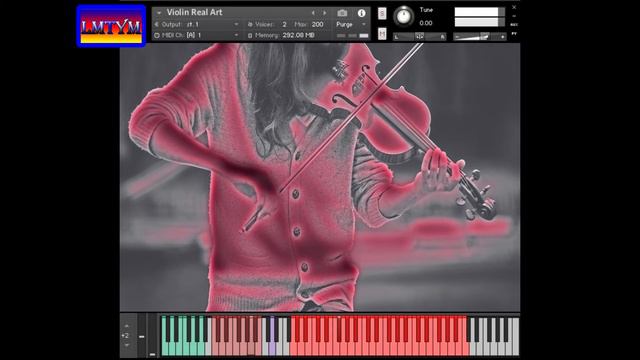Adjust the L/R pan slider
This screenshot has width=640, height=360.
[419, 37]
